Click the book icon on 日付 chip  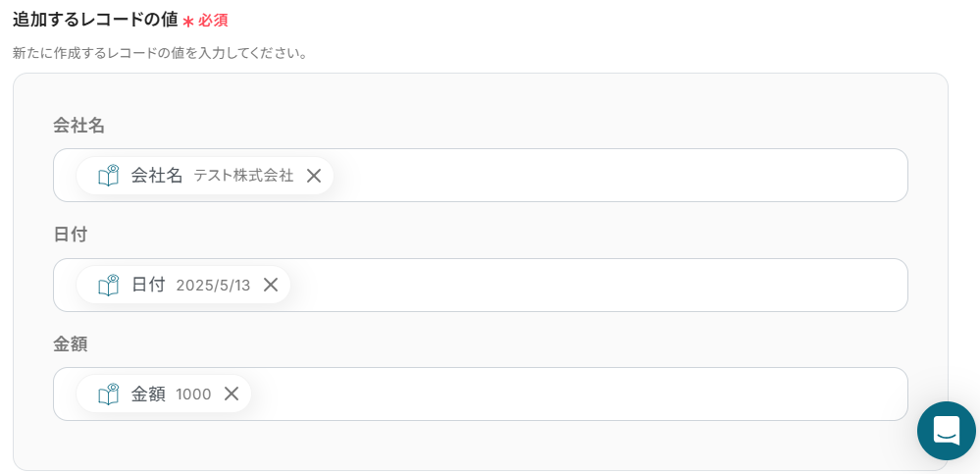pos(108,285)
